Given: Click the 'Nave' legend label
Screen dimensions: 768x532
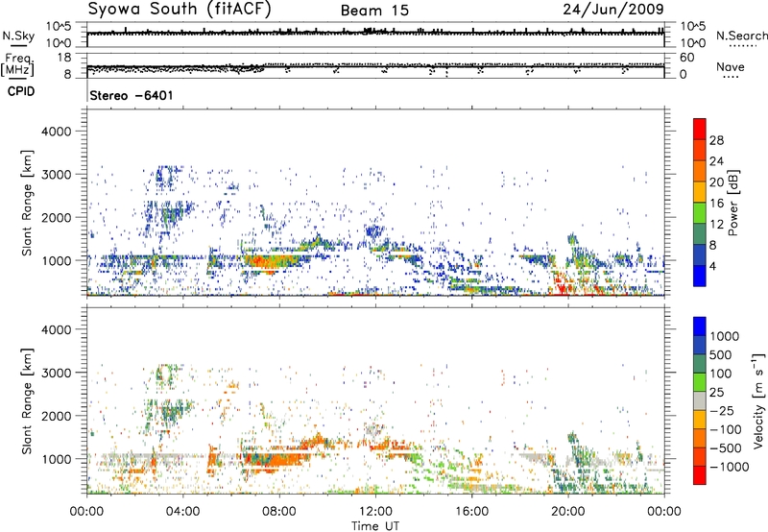Looking at the screenshot, I should (730, 66).
